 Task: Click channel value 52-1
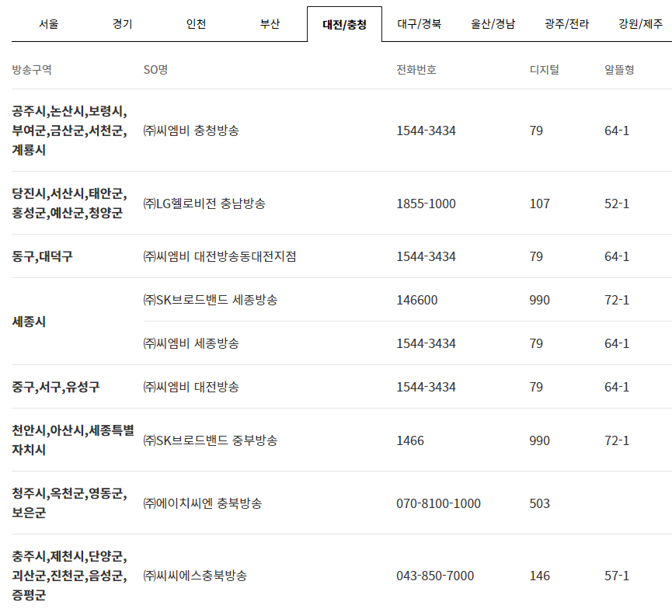pos(617,204)
